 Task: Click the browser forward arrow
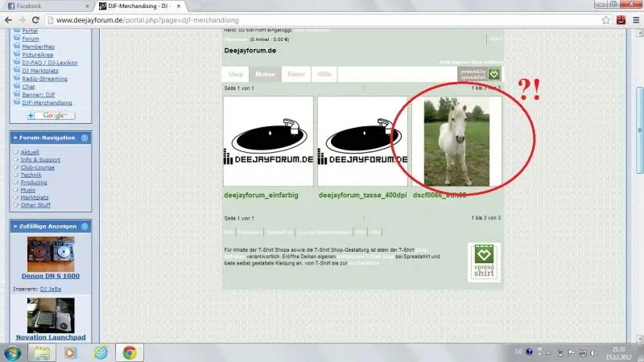(22, 19)
